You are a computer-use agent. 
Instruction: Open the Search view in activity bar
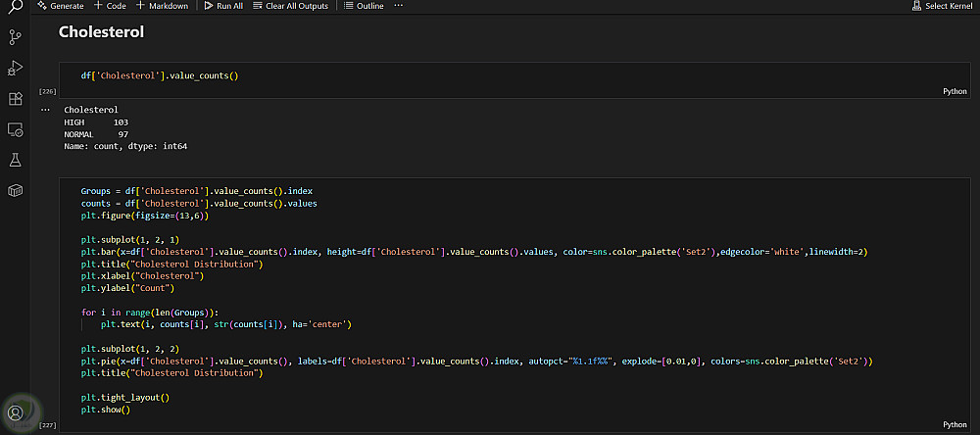tap(15, 8)
